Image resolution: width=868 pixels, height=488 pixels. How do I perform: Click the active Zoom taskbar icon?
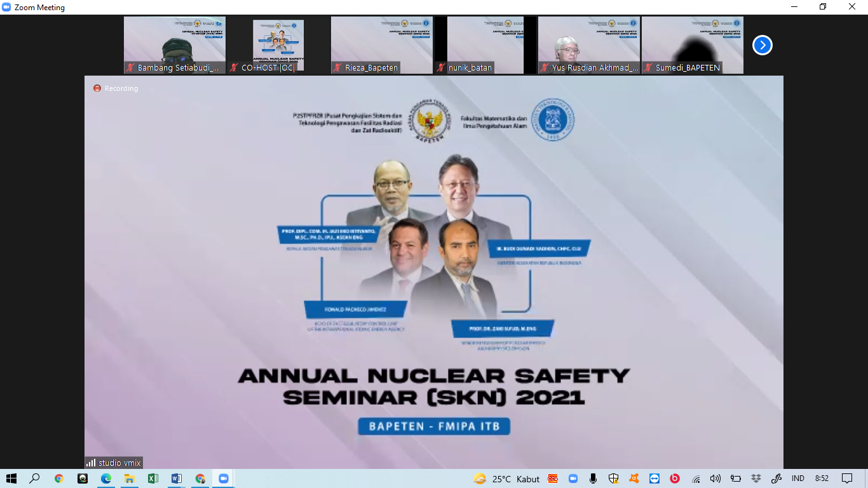pyautogui.click(x=224, y=478)
